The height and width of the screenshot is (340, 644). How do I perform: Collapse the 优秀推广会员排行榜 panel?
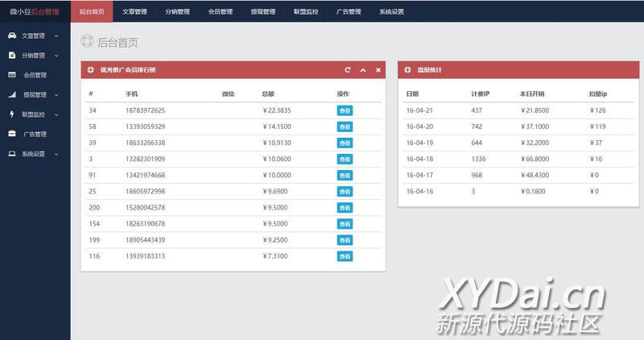(363, 70)
